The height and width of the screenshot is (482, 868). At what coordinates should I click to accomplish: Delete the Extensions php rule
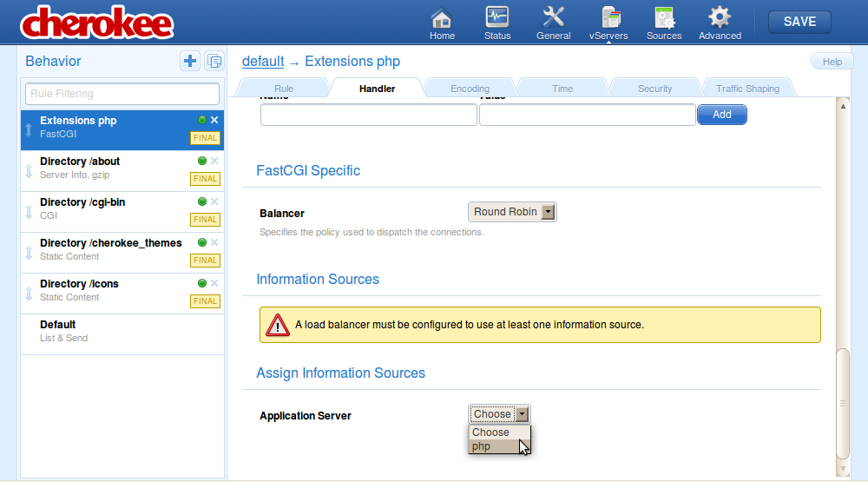click(x=214, y=120)
